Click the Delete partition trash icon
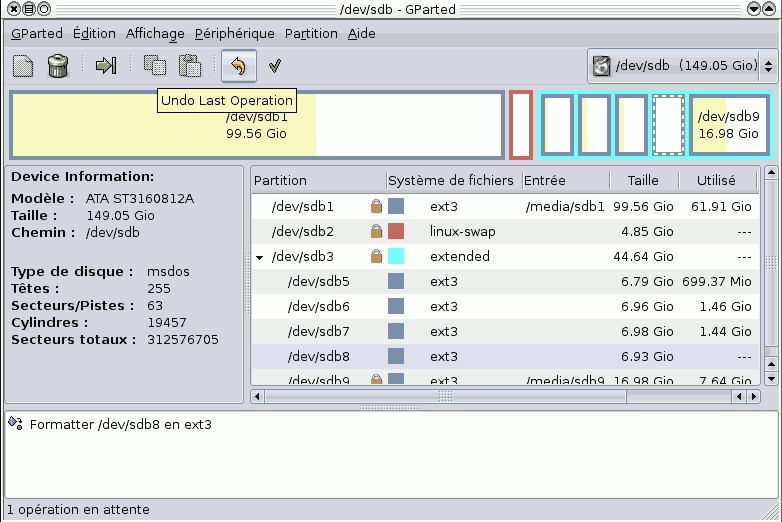 (58, 67)
